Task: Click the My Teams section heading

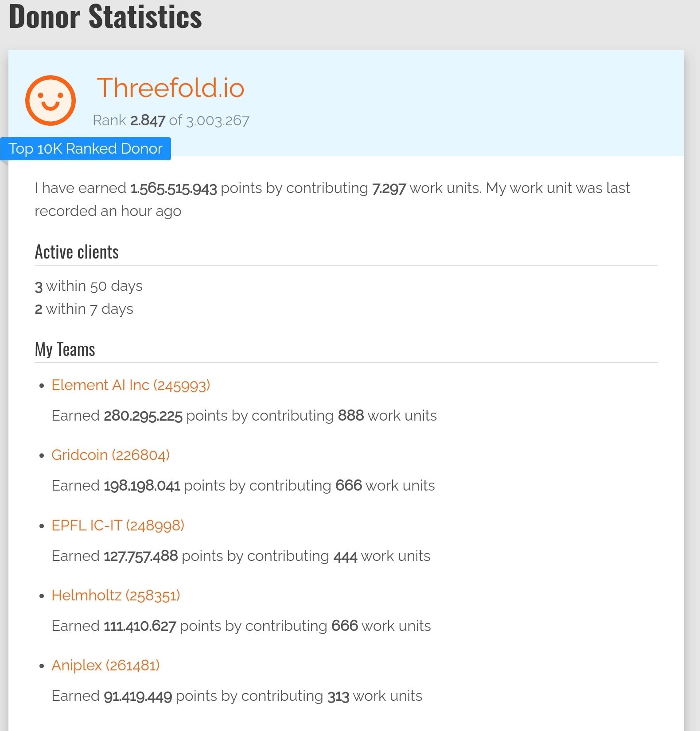Action: pyautogui.click(x=65, y=349)
